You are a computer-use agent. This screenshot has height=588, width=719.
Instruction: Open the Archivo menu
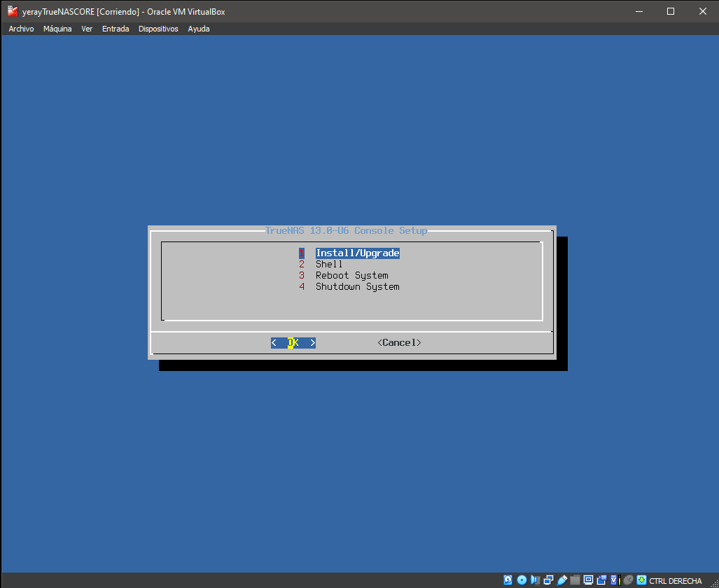coord(21,29)
